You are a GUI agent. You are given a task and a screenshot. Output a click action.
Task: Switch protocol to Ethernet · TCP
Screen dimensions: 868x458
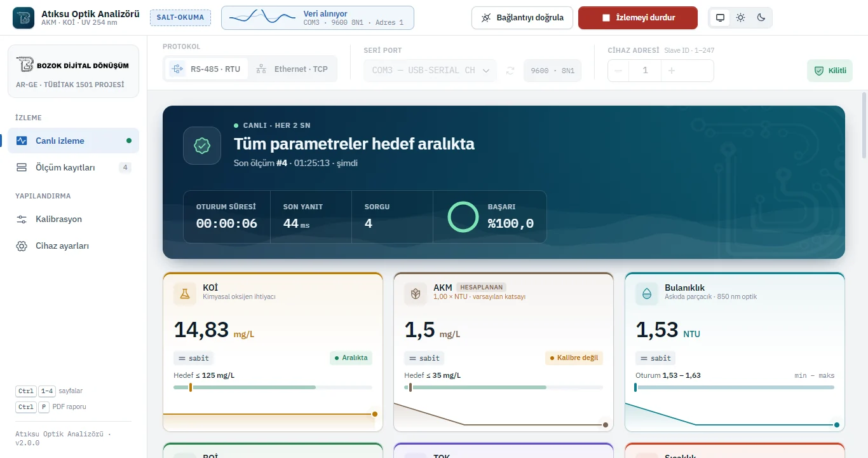[x=292, y=69]
